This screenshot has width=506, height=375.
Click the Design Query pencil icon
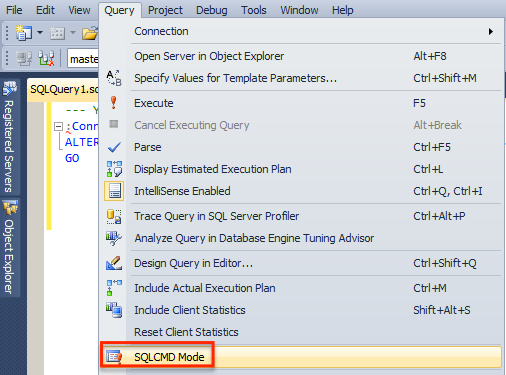tap(114, 263)
